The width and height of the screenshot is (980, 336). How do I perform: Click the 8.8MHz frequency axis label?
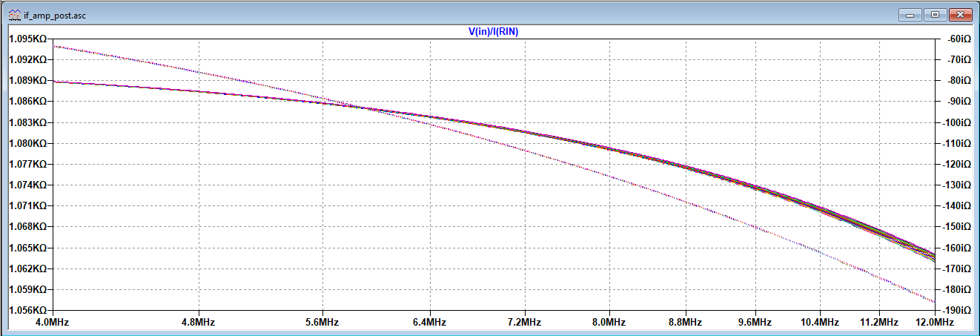686,323
